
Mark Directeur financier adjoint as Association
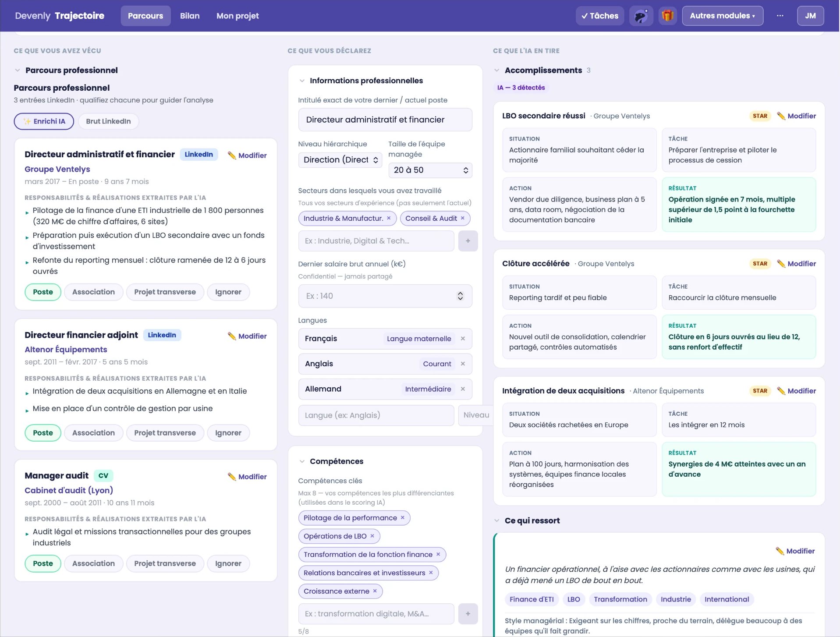[x=93, y=433]
